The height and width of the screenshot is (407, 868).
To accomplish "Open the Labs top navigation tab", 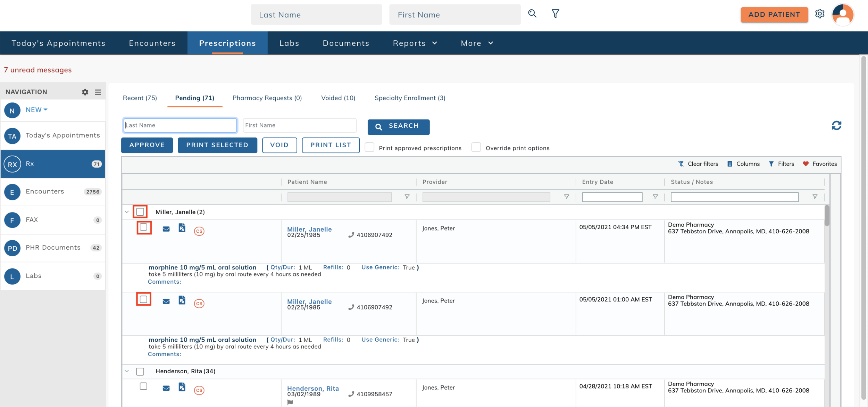I will point(289,43).
